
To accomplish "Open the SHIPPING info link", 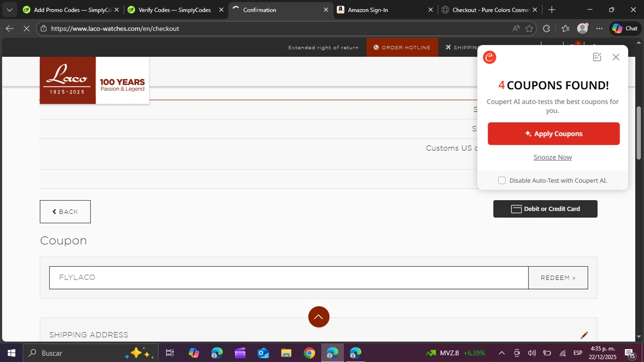I will click(x=462, y=47).
